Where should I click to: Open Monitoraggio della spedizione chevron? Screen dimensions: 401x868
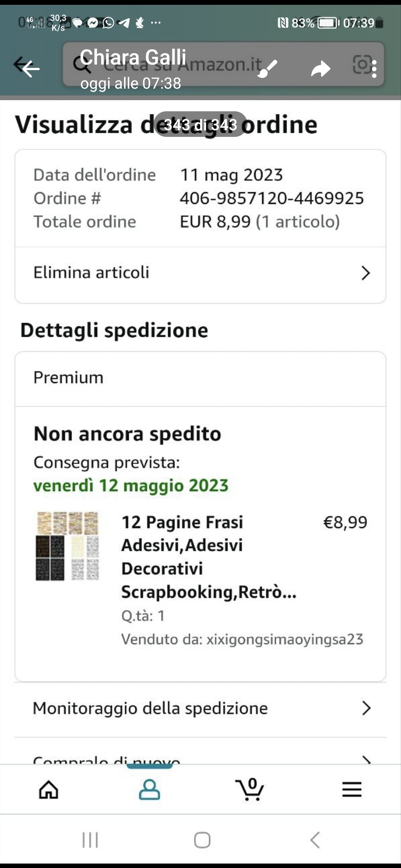tap(366, 708)
